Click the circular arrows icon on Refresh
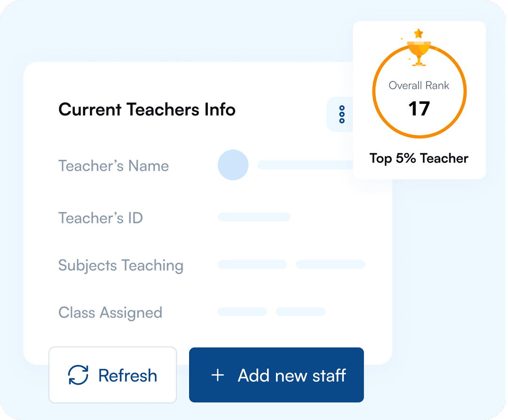The height and width of the screenshot is (420, 508). [x=78, y=375]
